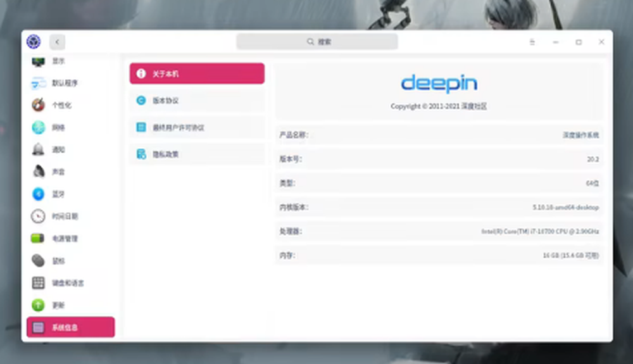
Task: Click the Privacy Policy (隐私政策) icon
Action: [141, 154]
